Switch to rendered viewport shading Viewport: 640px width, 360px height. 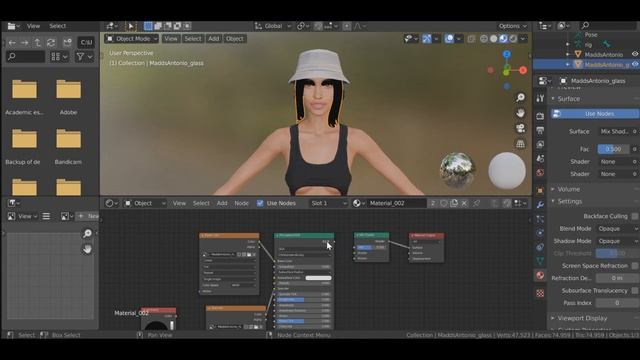513,39
